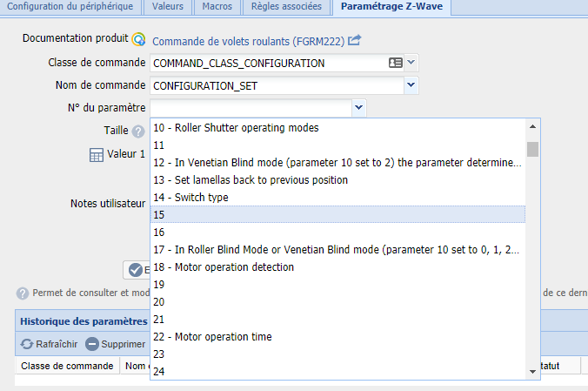Screen dimensions: 588x391
Task: Click the Supprimer minus icon
Action: pos(92,344)
